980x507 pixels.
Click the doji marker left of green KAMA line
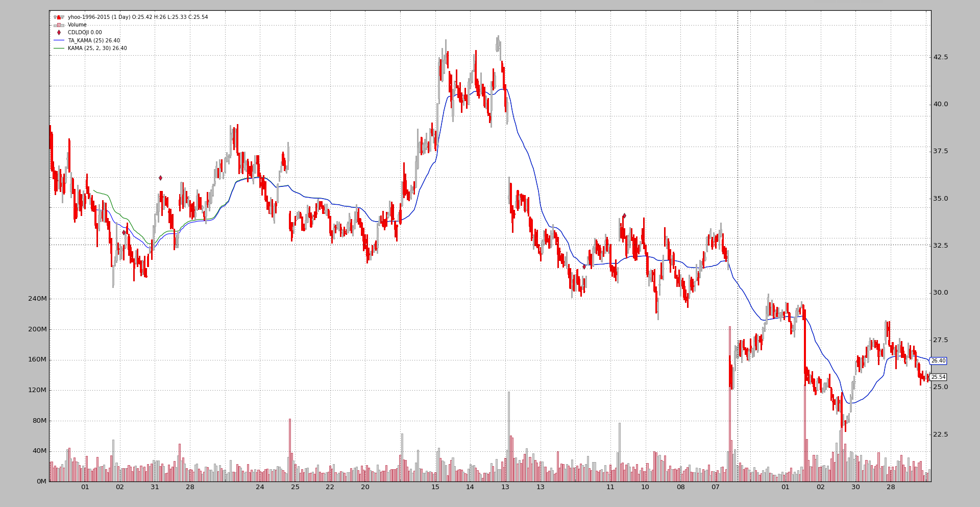pyautogui.click(x=124, y=232)
